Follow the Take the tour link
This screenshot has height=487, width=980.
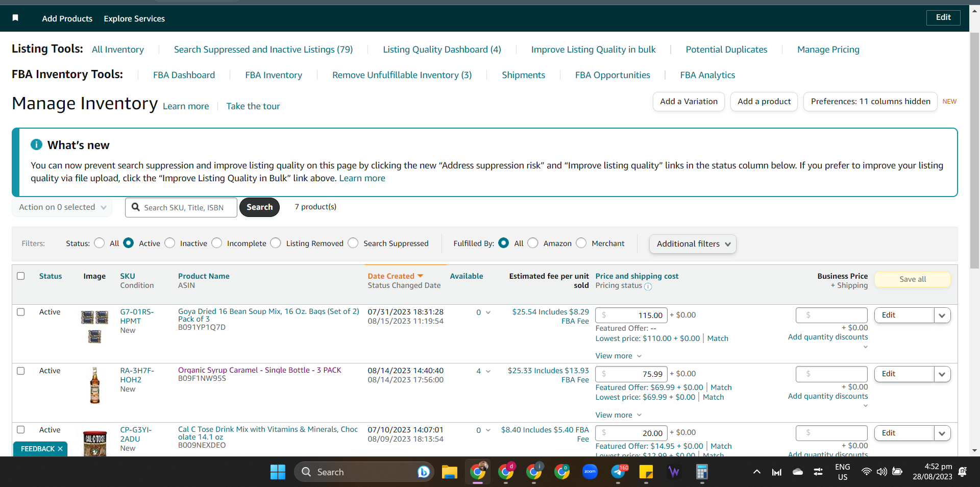pyautogui.click(x=253, y=106)
